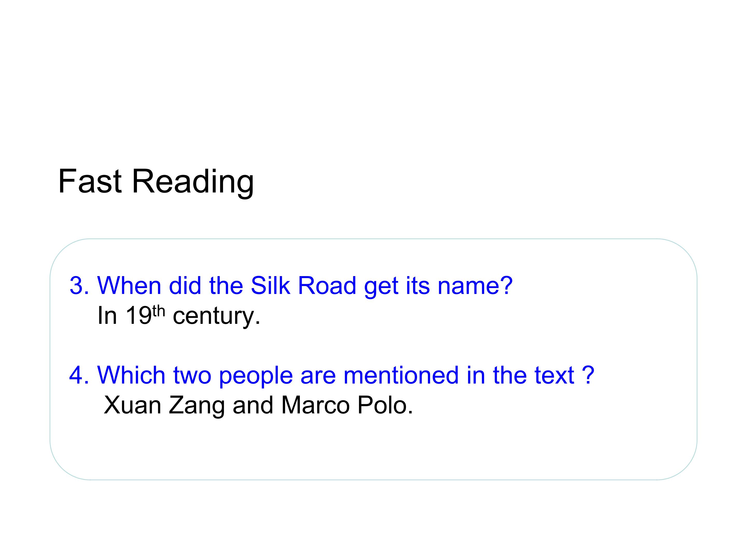Click the word 'When' in question 3
The height and width of the screenshot is (560, 747).
[129, 285]
